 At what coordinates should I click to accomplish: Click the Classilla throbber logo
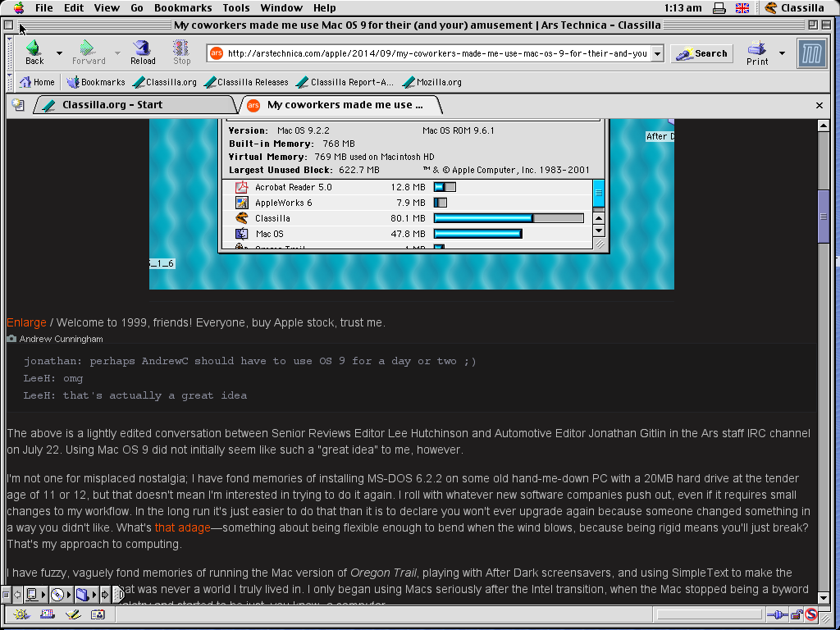point(811,53)
